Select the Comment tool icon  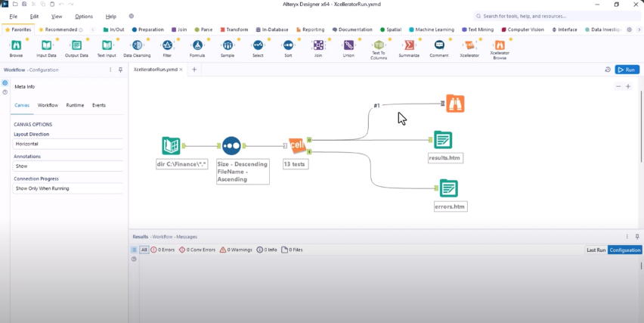[439, 45]
